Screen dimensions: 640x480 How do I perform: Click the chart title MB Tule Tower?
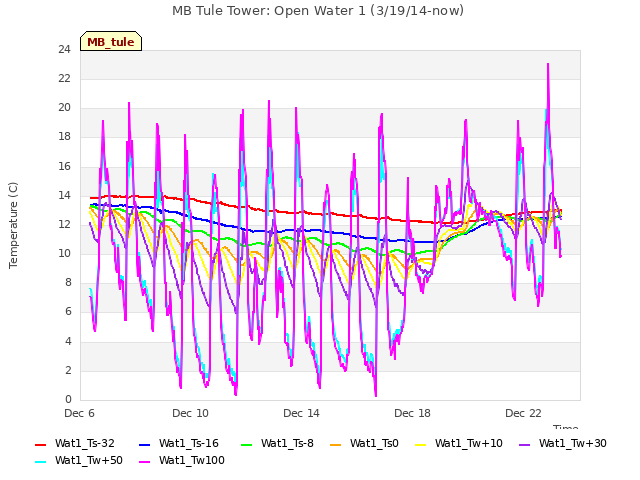pyautogui.click(x=318, y=11)
